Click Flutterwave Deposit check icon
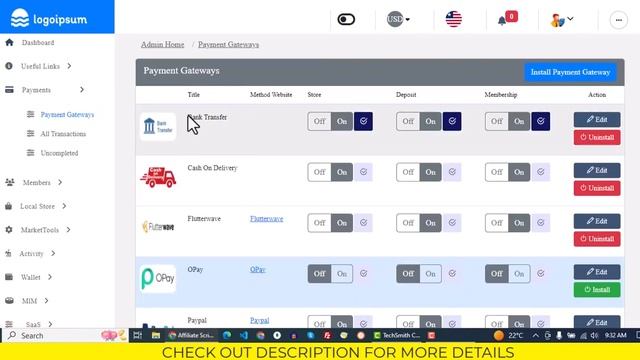 pyautogui.click(x=452, y=223)
